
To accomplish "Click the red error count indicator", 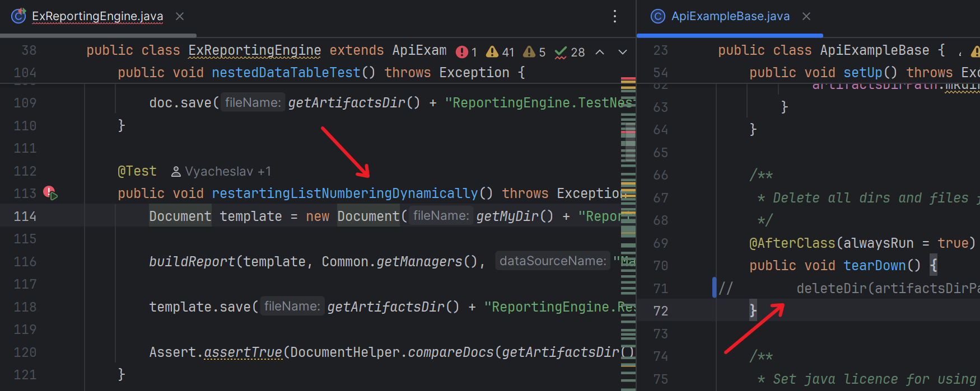I will pos(466,52).
